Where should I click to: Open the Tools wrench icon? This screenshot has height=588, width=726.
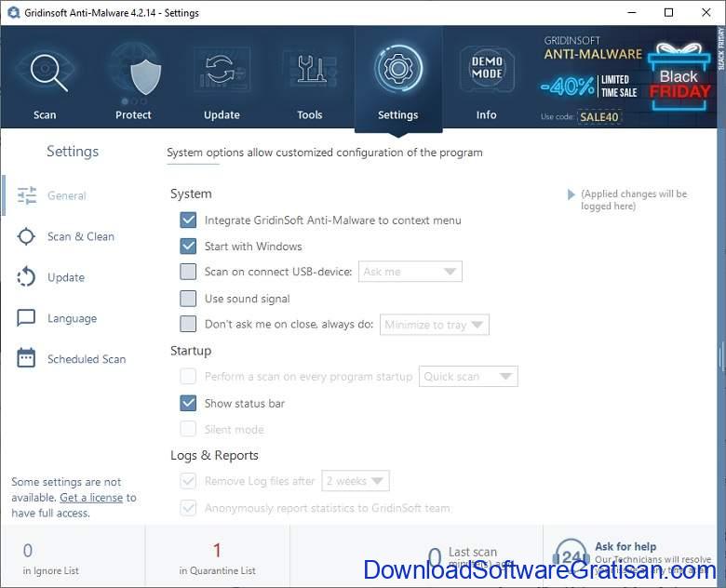pos(310,70)
